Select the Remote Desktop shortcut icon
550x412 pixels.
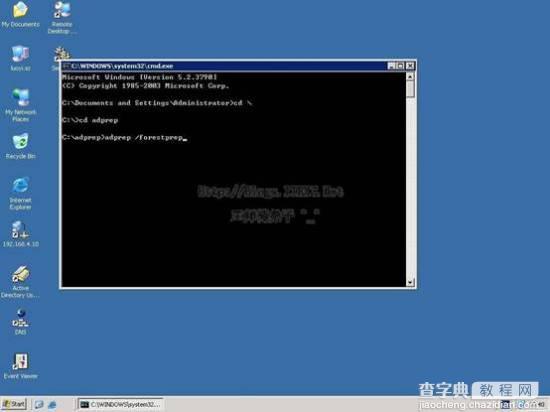point(62,18)
